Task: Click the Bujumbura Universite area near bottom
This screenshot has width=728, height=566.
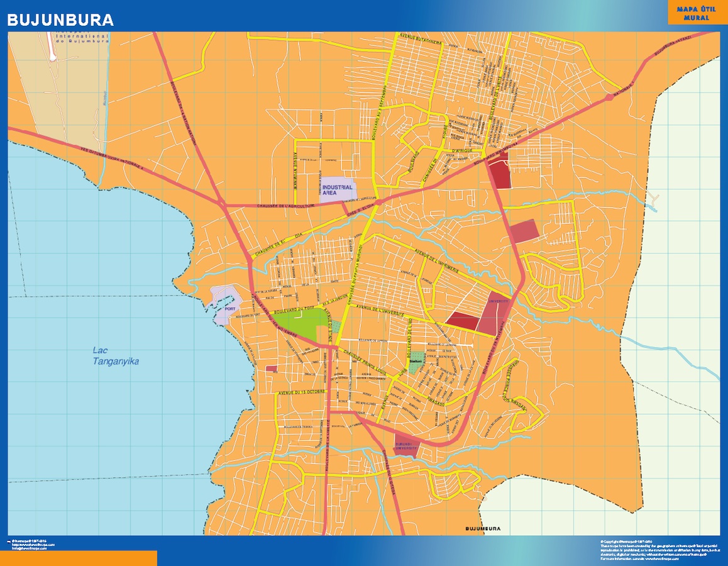Action: [405, 447]
